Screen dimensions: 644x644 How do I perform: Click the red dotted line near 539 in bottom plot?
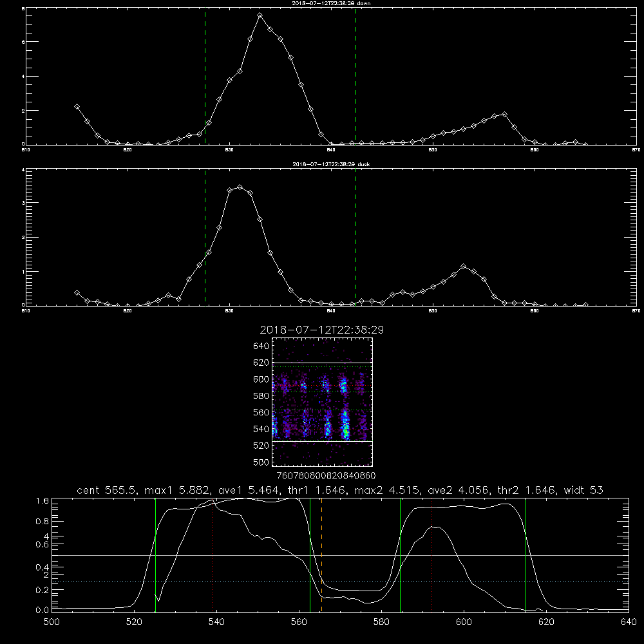[213, 555]
